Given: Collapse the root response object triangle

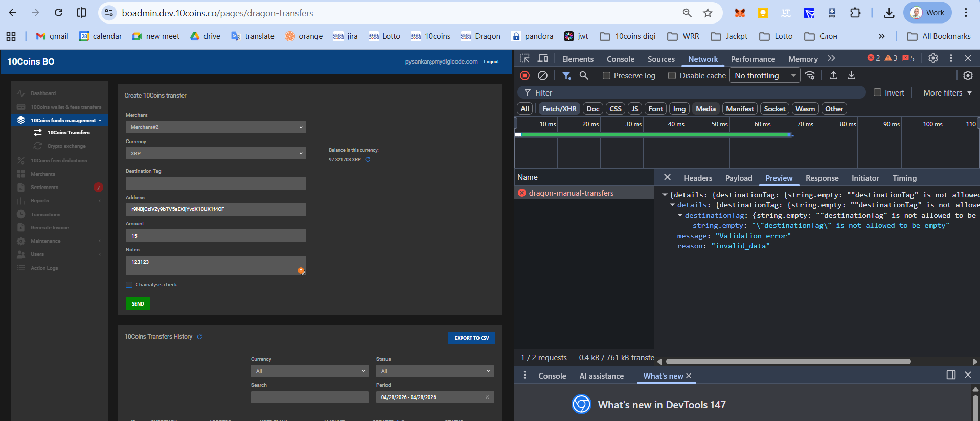Looking at the screenshot, I should pyautogui.click(x=665, y=195).
